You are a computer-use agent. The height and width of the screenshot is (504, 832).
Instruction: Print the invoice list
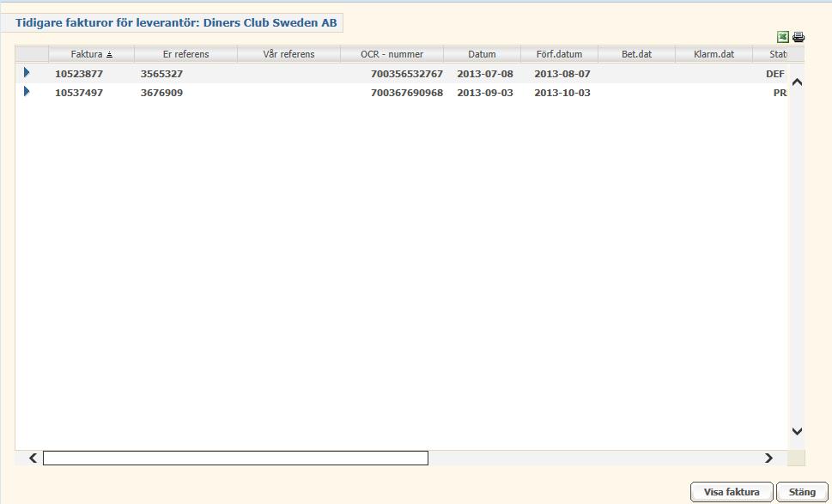point(798,37)
